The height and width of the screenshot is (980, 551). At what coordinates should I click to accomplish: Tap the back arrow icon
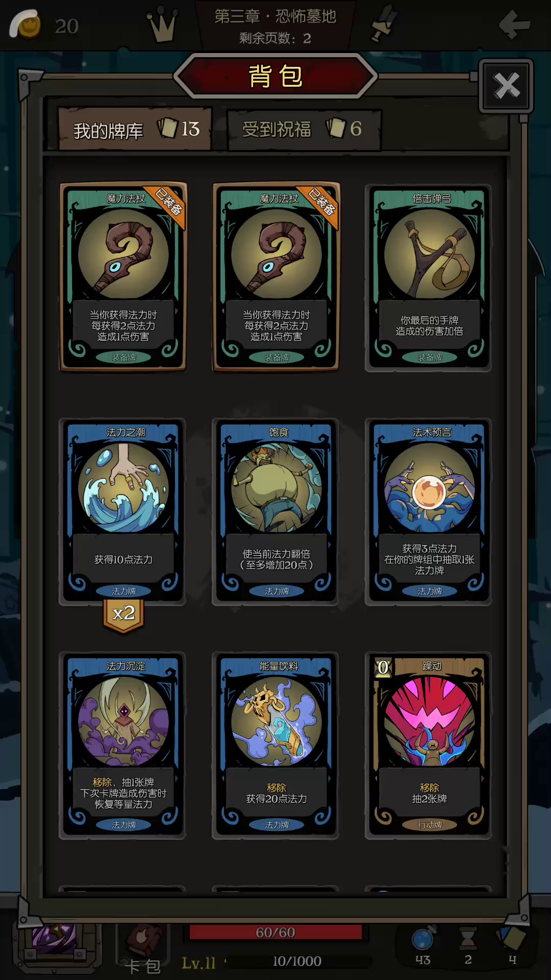click(514, 24)
